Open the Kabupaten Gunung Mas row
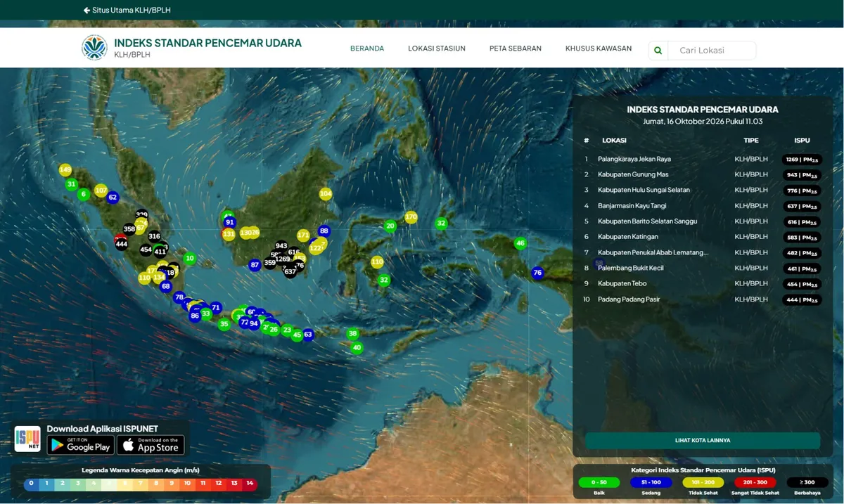This screenshot has height=504, width=844. pos(703,174)
